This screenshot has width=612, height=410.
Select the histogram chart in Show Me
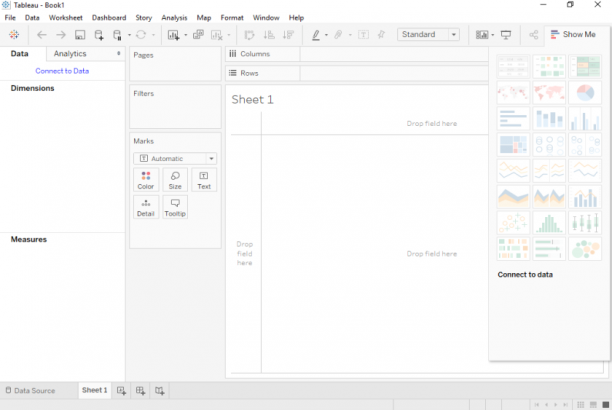(549, 223)
